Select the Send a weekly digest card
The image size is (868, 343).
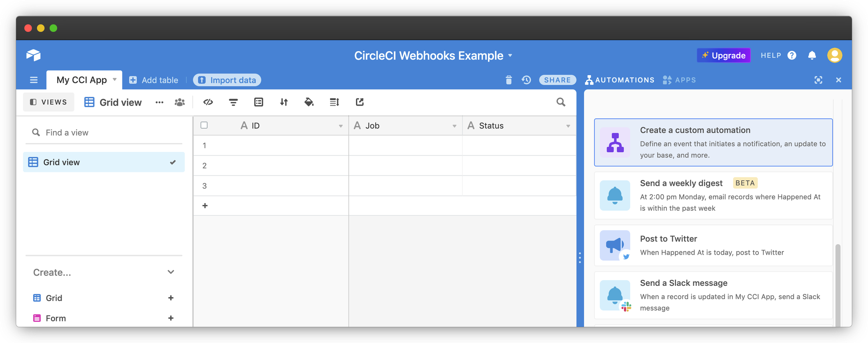click(714, 195)
